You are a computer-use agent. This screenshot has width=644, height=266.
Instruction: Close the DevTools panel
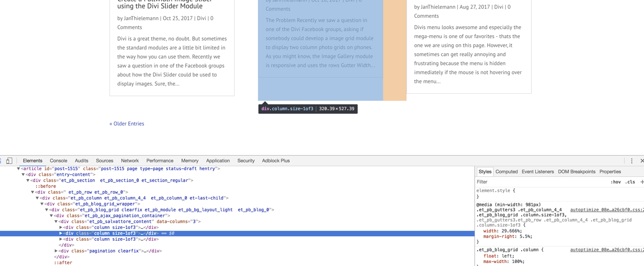click(642, 161)
